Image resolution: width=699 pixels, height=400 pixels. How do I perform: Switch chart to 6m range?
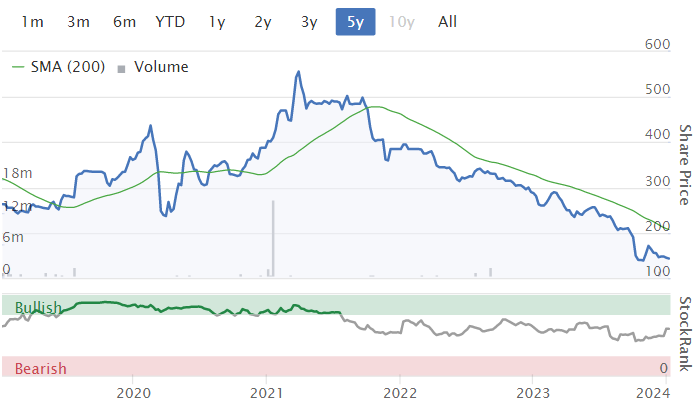(x=124, y=22)
